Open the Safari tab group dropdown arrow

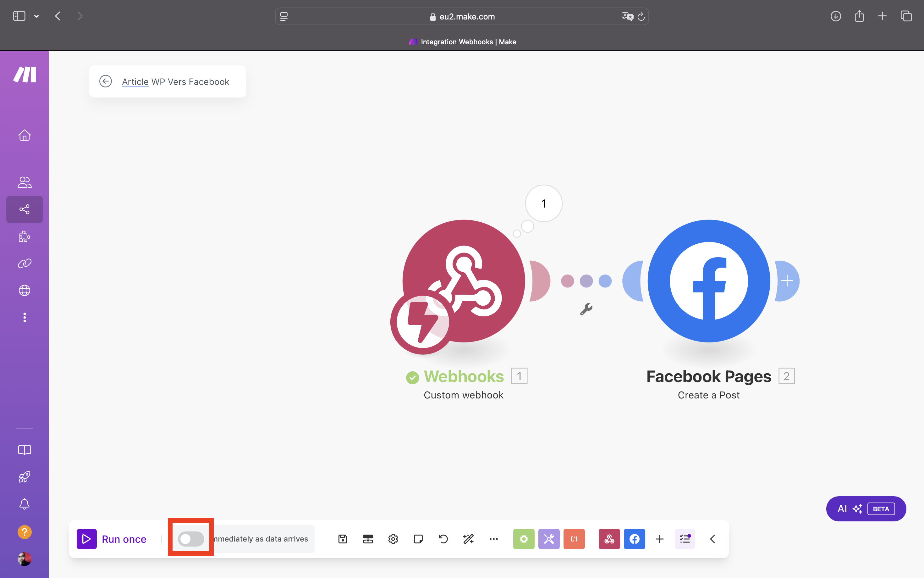pyautogui.click(x=36, y=16)
